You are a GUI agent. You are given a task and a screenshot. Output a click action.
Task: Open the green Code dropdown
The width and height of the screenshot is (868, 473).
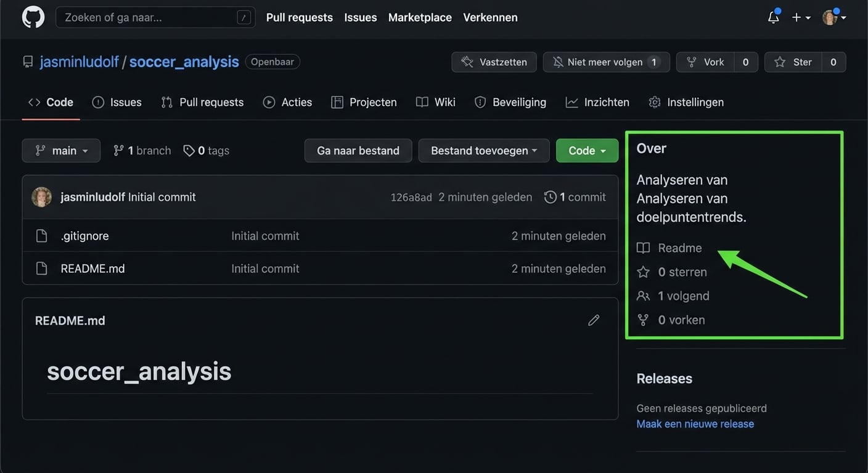[587, 151]
